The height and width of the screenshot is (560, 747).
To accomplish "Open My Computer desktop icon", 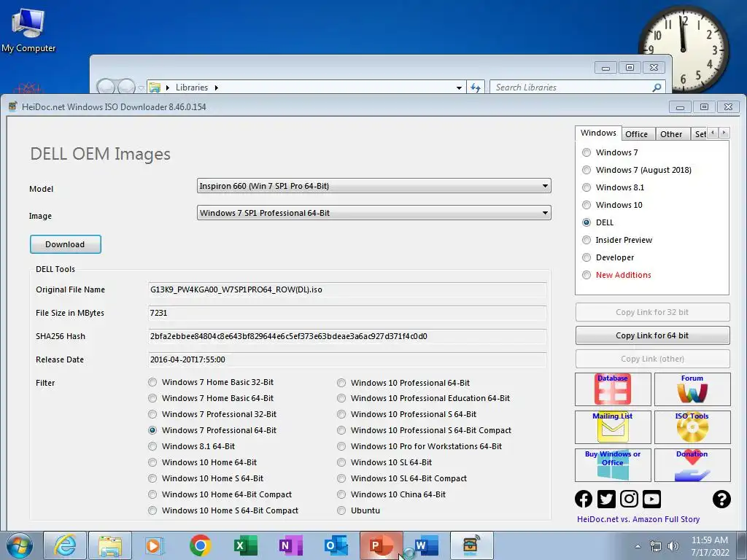I will (x=28, y=30).
